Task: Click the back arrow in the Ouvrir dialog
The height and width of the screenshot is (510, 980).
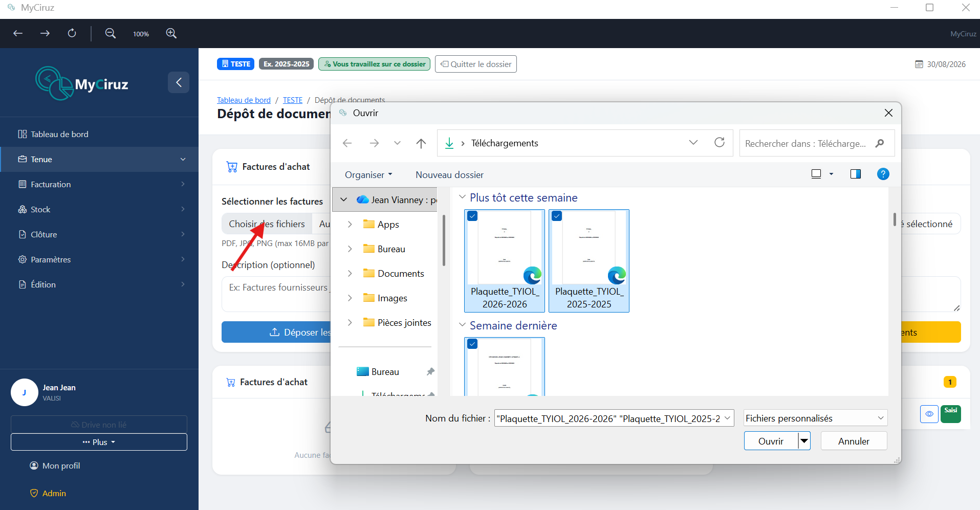Action: (x=347, y=143)
